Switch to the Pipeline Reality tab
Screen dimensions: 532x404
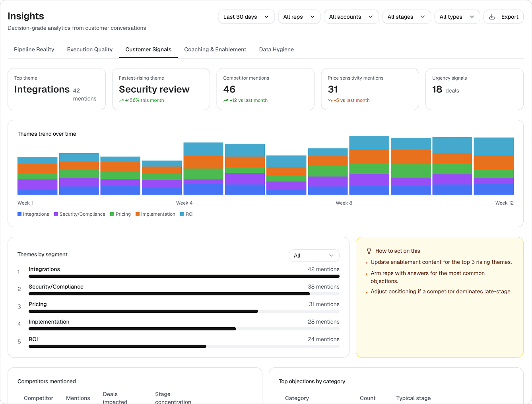34,49
